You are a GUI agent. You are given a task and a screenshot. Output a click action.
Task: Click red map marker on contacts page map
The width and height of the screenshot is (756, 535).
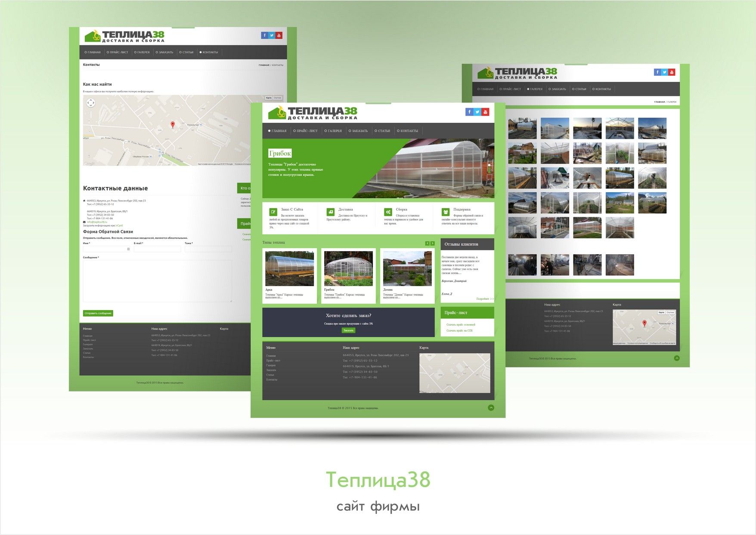coord(173,124)
